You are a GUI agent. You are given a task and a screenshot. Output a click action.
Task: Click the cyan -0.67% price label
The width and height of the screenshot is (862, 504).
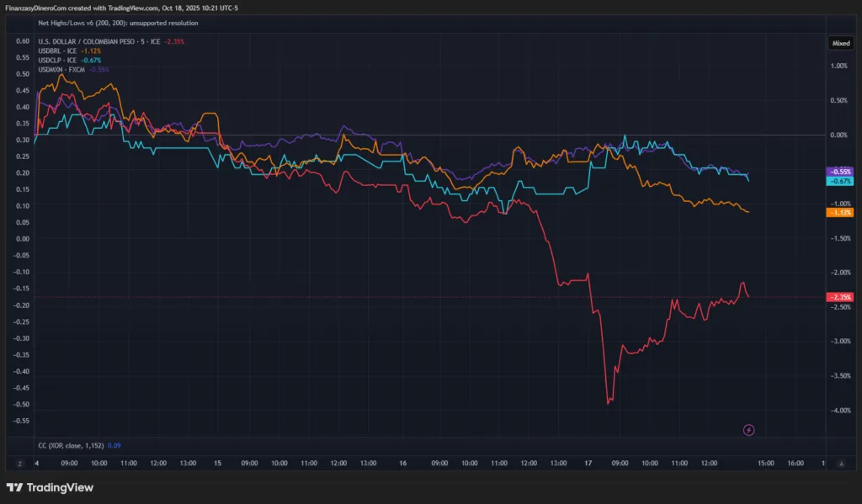[840, 181]
